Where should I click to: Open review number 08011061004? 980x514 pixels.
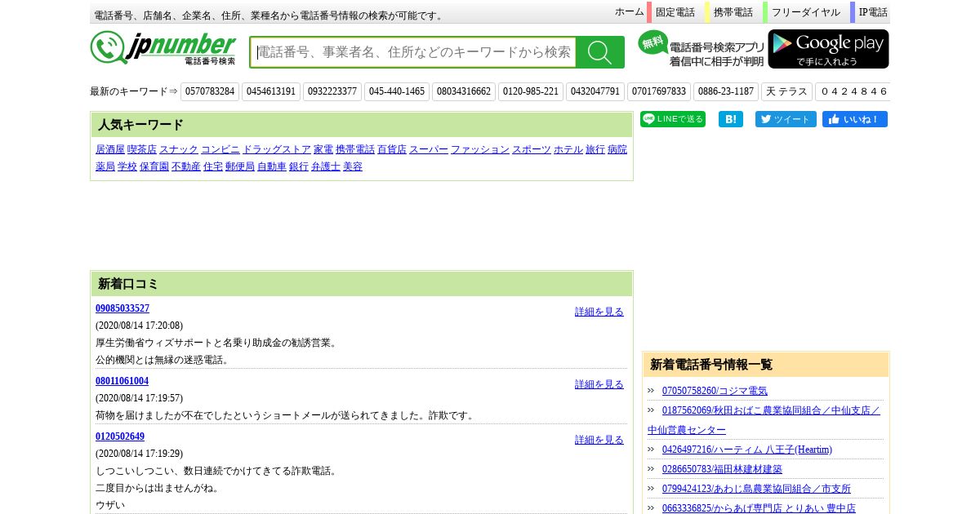click(x=122, y=381)
